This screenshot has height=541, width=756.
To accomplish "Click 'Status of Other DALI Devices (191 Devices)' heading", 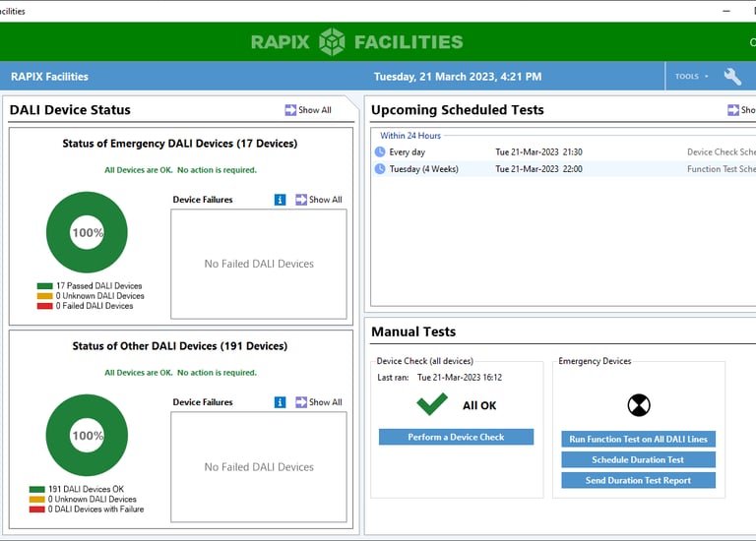I will pos(180,346).
